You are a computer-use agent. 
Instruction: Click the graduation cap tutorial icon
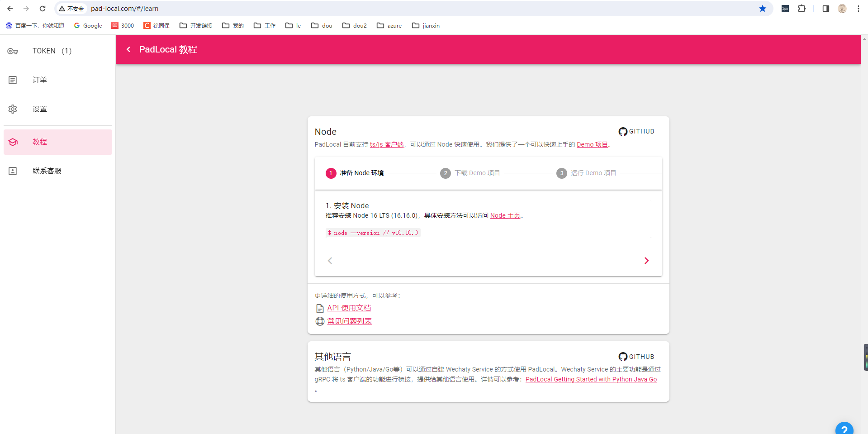pos(13,142)
